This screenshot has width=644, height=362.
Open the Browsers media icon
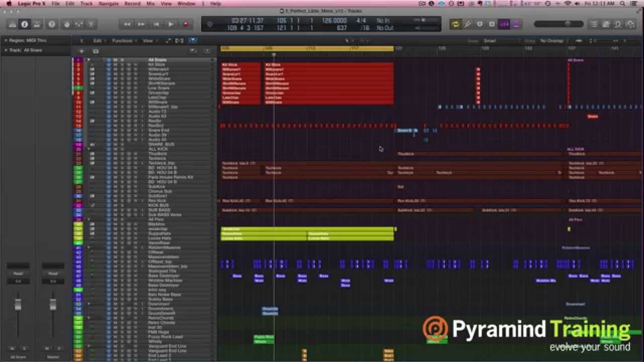[x=630, y=24]
